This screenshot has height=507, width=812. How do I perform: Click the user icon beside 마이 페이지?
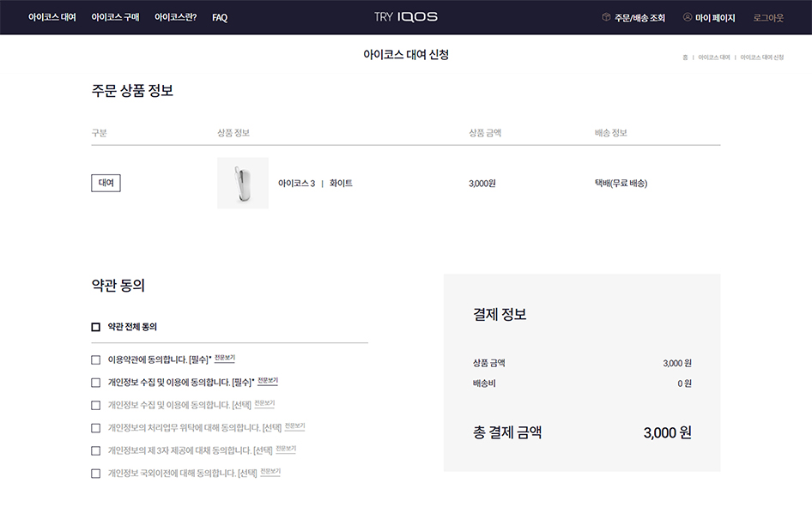click(688, 17)
